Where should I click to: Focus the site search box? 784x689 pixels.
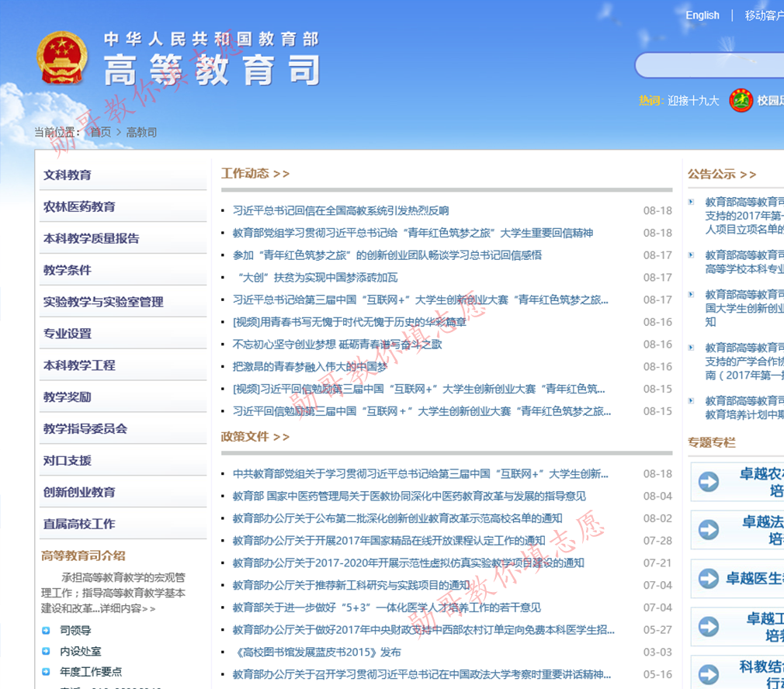point(709,65)
